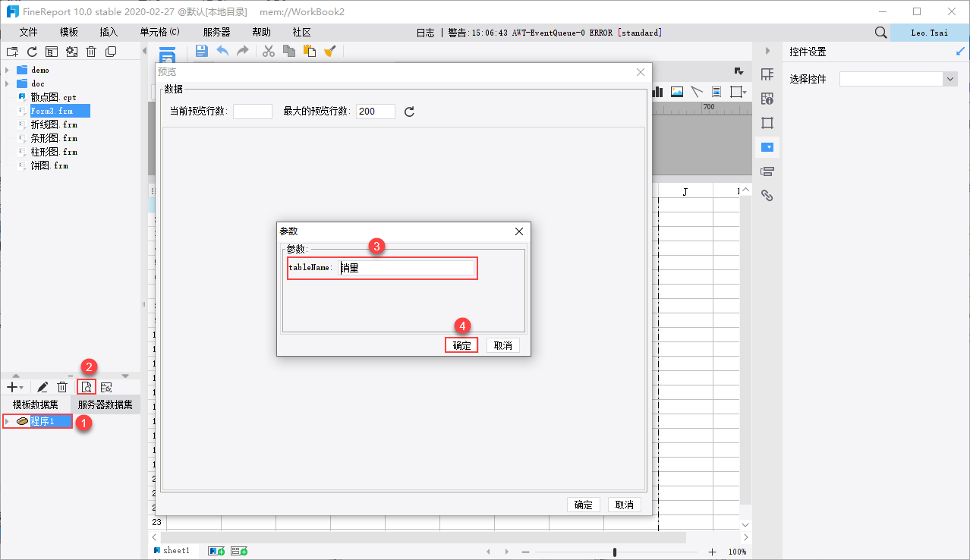Click the pencil edit dataset icon

click(43, 387)
